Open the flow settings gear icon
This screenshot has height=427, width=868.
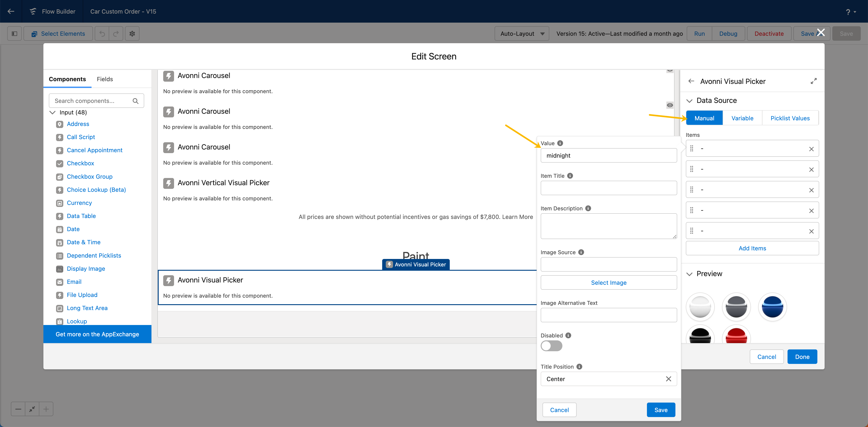click(x=132, y=34)
